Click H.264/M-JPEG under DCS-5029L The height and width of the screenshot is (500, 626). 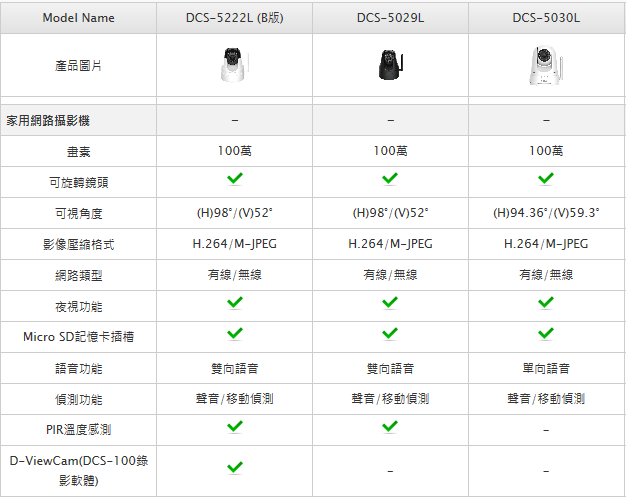click(390, 244)
